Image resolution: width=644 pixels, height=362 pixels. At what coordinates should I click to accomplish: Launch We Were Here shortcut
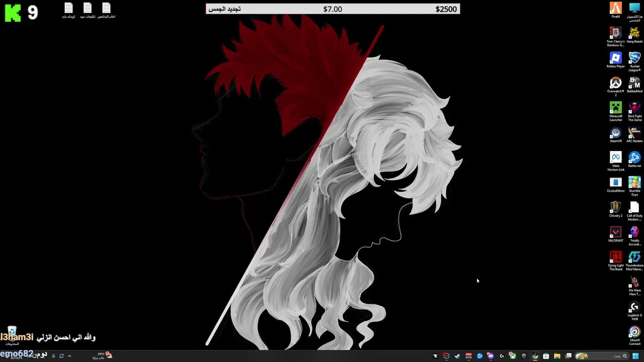(634, 286)
